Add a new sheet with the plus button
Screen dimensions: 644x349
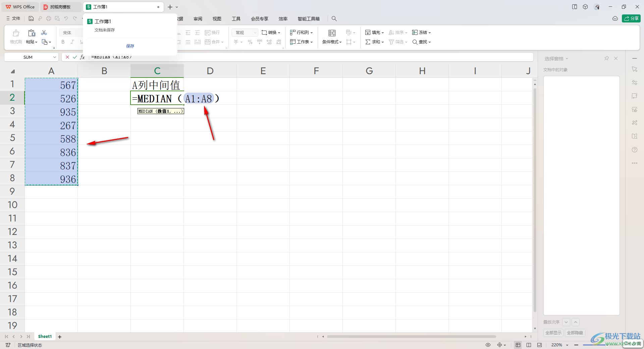coord(60,337)
